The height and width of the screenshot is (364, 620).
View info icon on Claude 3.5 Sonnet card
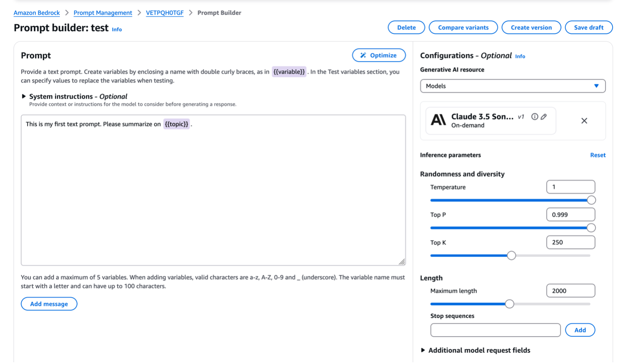tap(535, 116)
